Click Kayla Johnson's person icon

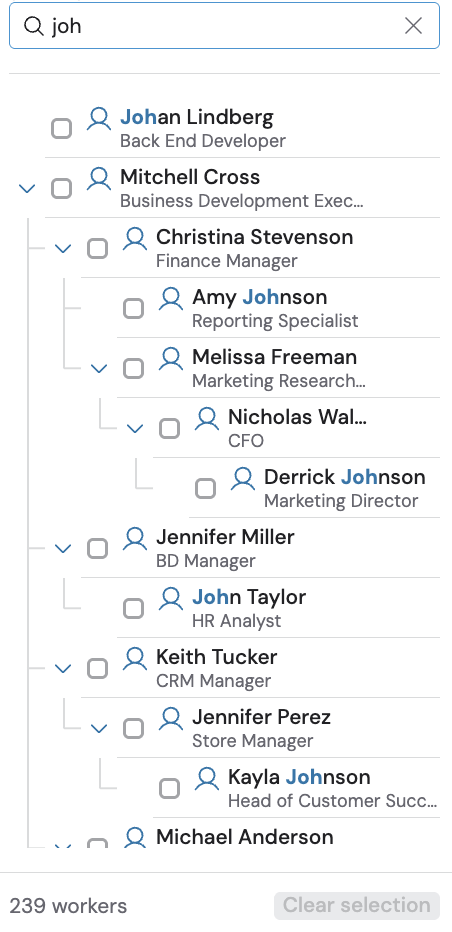tap(207, 779)
